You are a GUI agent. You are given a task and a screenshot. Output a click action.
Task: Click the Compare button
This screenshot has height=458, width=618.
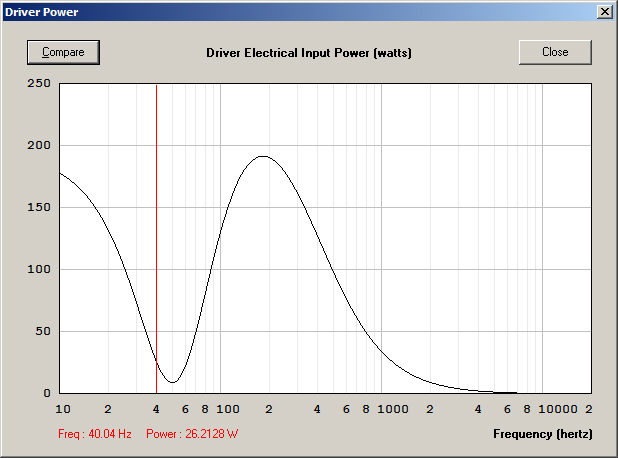63,52
